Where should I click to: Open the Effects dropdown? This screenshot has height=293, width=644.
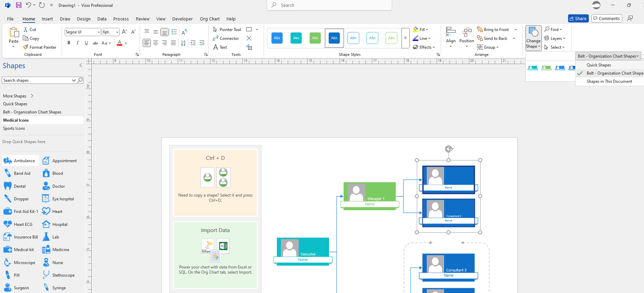click(x=424, y=47)
